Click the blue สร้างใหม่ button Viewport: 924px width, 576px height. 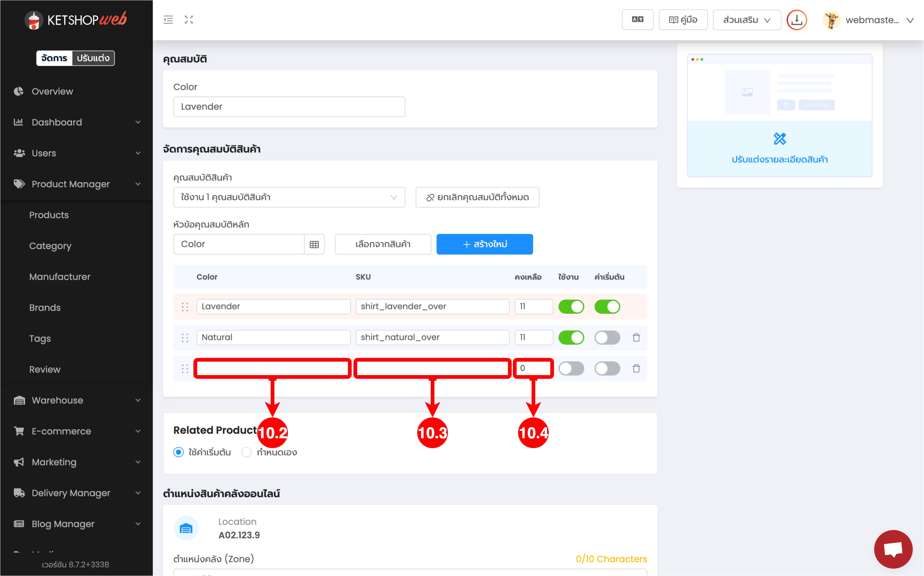pyautogui.click(x=484, y=244)
